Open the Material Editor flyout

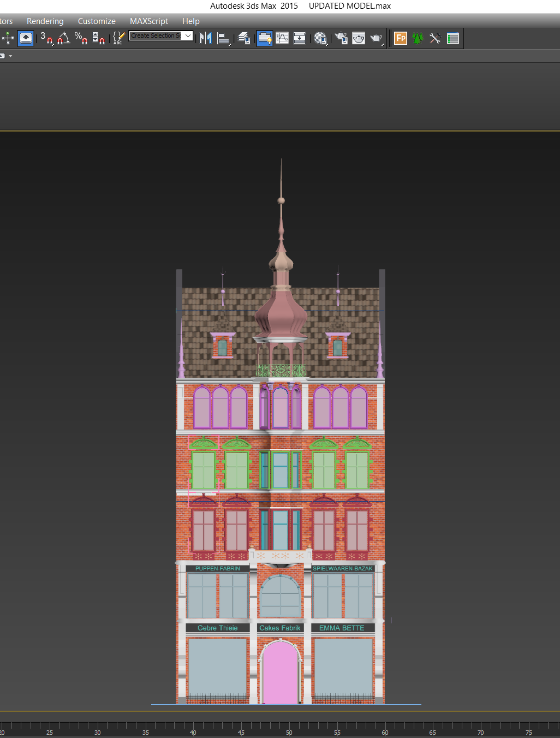(x=320, y=38)
